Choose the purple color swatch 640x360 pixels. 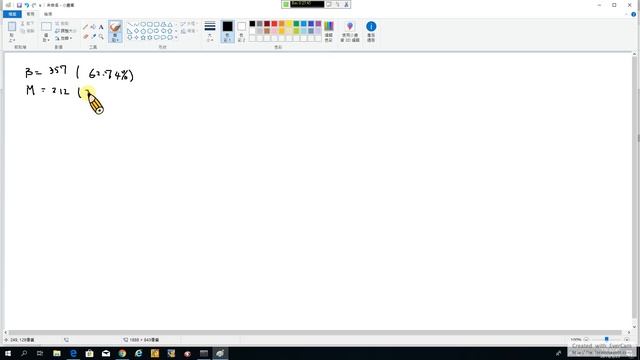pos(318,24)
